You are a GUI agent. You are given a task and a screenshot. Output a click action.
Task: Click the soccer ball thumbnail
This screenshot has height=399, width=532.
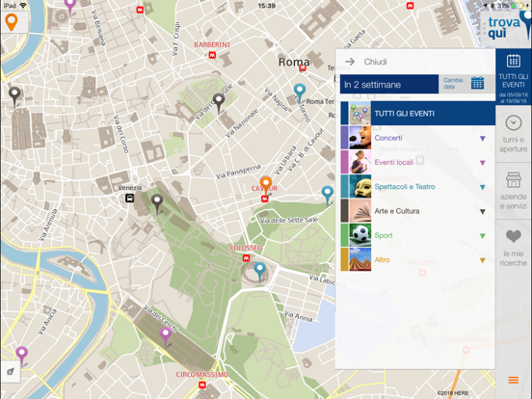(x=360, y=235)
